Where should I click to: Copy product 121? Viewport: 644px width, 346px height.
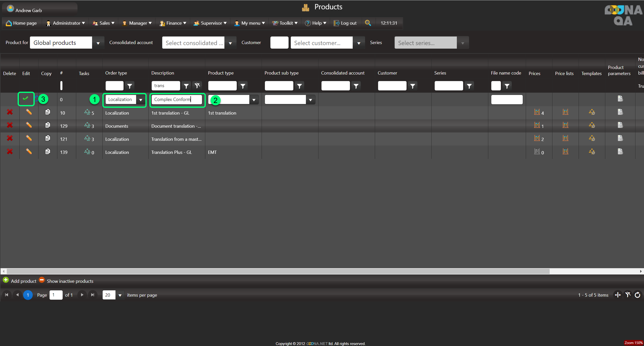click(48, 138)
